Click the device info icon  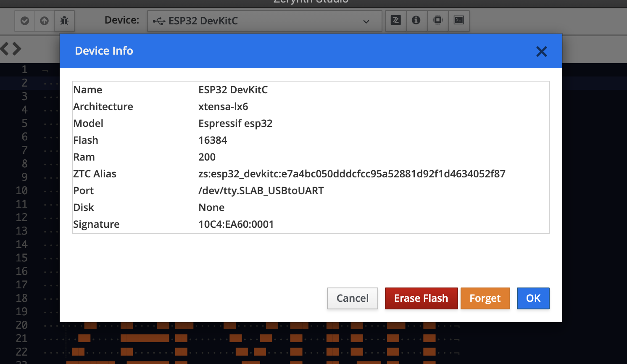coord(416,20)
